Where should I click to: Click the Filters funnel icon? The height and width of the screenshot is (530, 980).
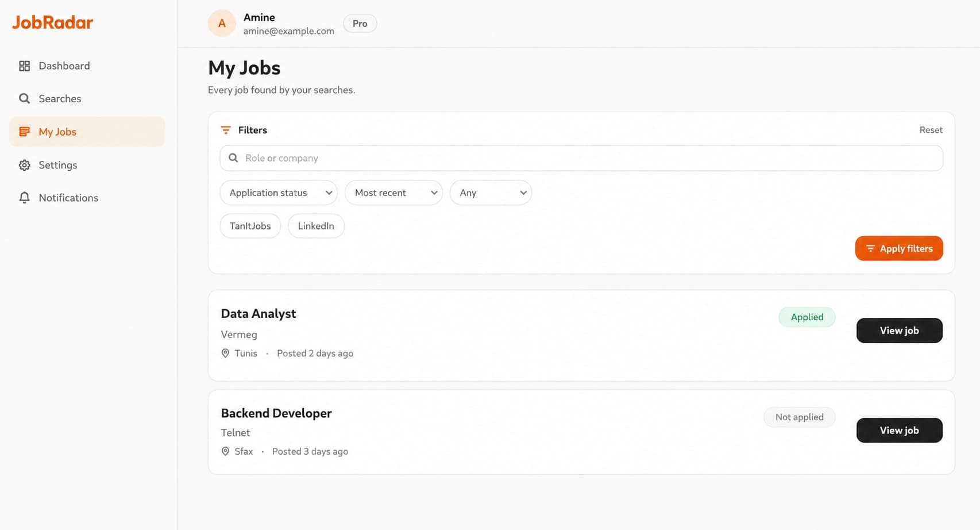tap(226, 130)
